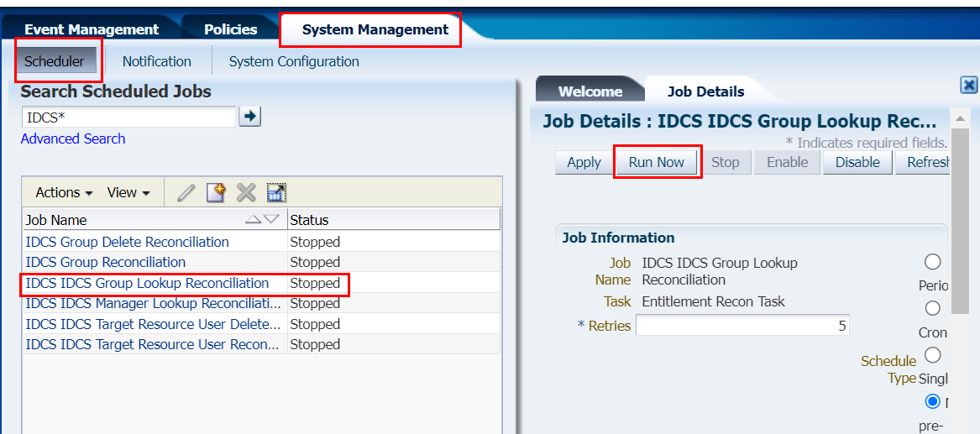The width and height of the screenshot is (980, 434).
Task: Click the scroll up arrow in Job Details
Action: [959, 118]
